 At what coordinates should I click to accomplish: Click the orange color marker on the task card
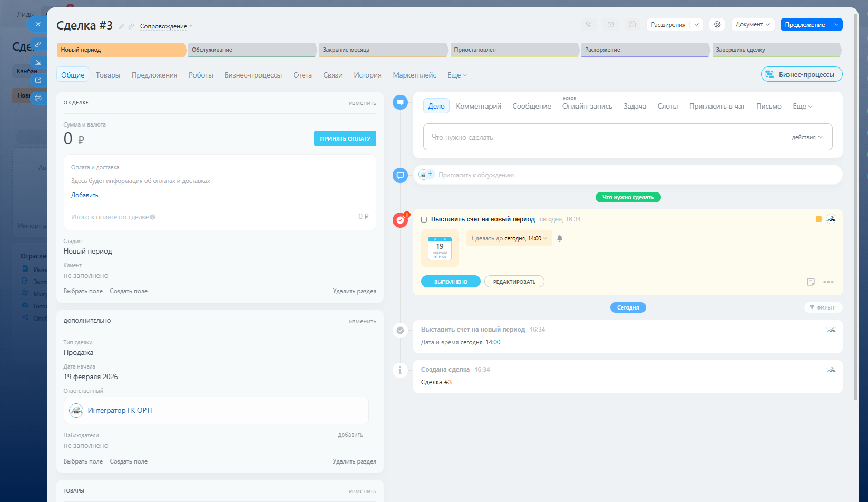[x=818, y=219]
